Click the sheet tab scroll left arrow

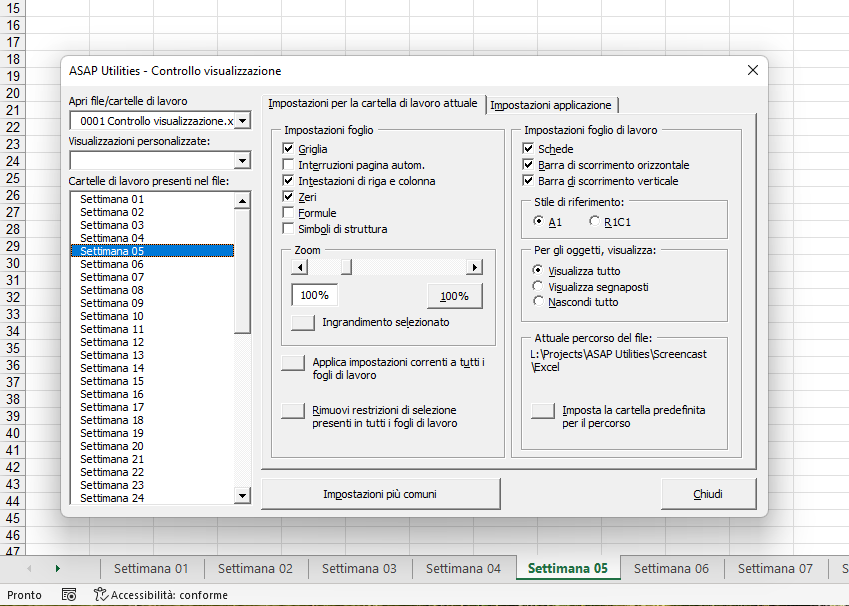click(x=29, y=569)
